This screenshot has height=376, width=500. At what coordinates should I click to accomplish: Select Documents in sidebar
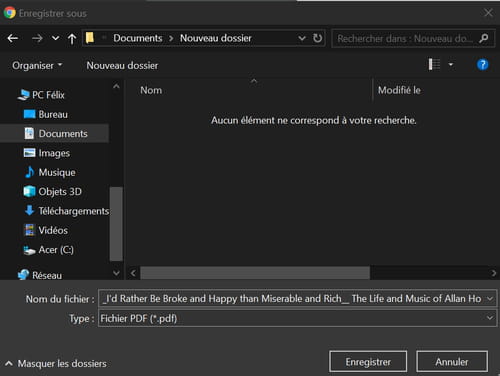pyautogui.click(x=55, y=134)
